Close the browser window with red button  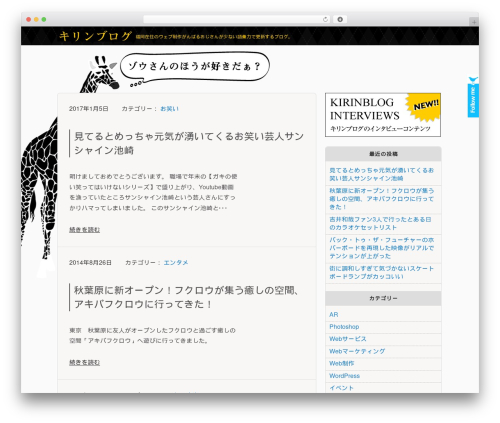(x=29, y=19)
